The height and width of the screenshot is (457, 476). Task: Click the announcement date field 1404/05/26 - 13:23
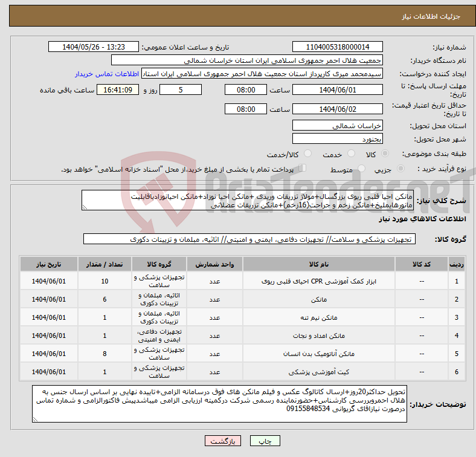[x=94, y=47]
